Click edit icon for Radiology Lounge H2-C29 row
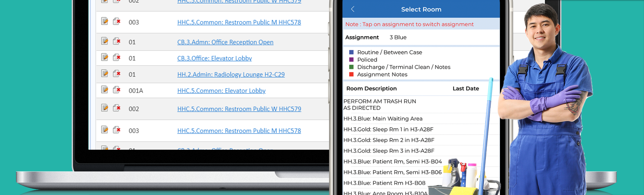The width and height of the screenshot is (644, 195). click(x=104, y=73)
